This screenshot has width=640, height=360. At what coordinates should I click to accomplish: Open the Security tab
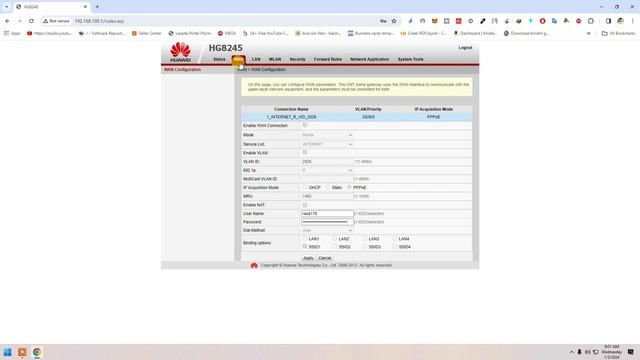[298, 59]
